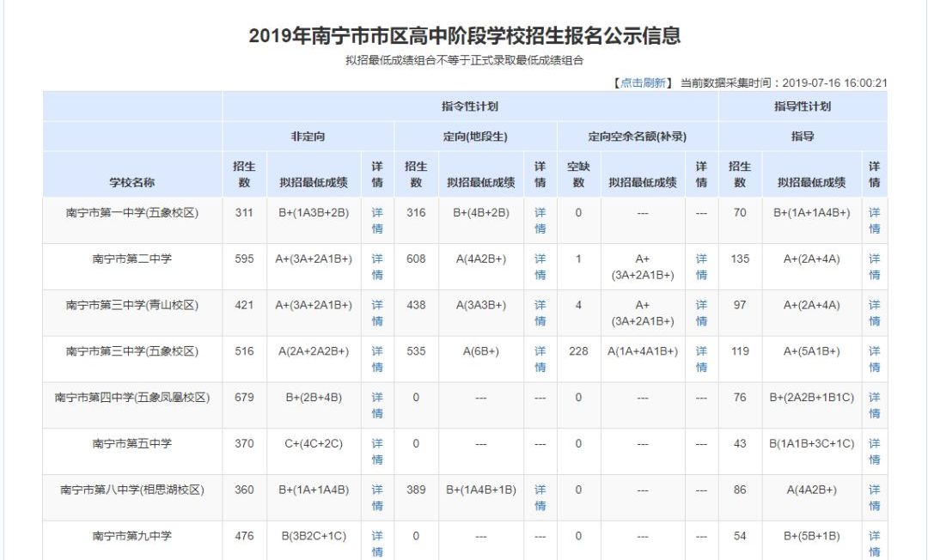This screenshot has width=928, height=560.
Task: Open 补录 详情 for 第三中学(五象校区)
Action: pyautogui.click(x=701, y=359)
